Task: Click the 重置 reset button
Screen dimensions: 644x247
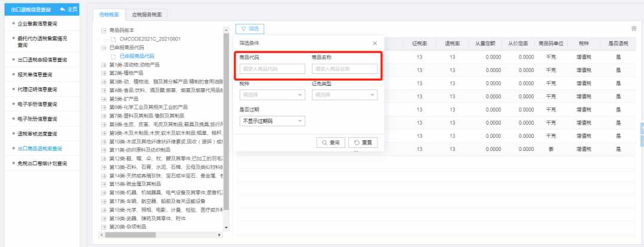Action: (363, 143)
